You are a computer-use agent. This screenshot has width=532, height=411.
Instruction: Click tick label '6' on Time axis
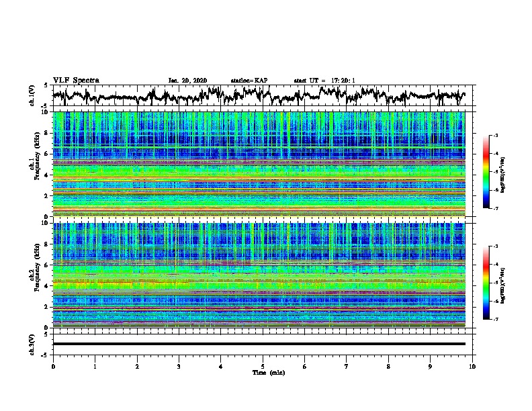tap(305, 366)
